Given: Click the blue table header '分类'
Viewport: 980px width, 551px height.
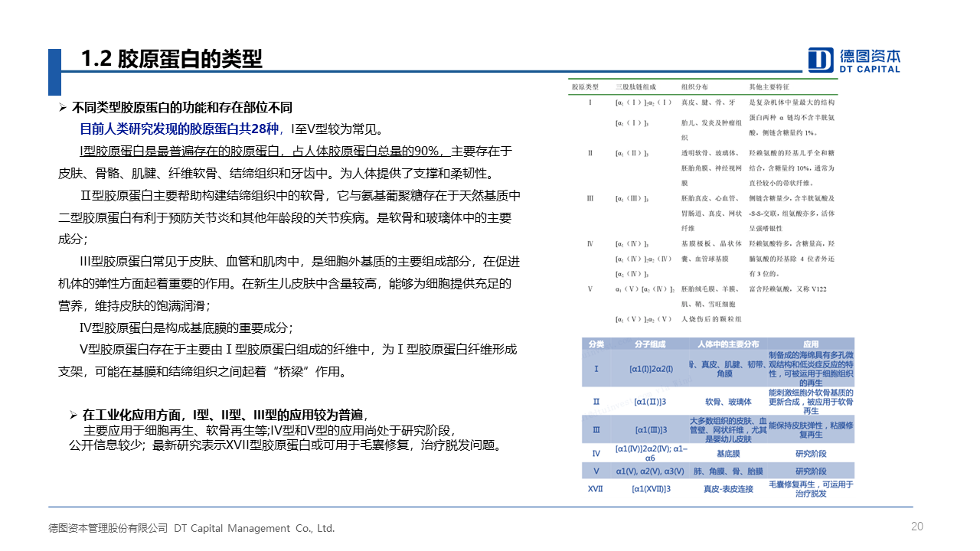Looking at the screenshot, I should 596,344.
